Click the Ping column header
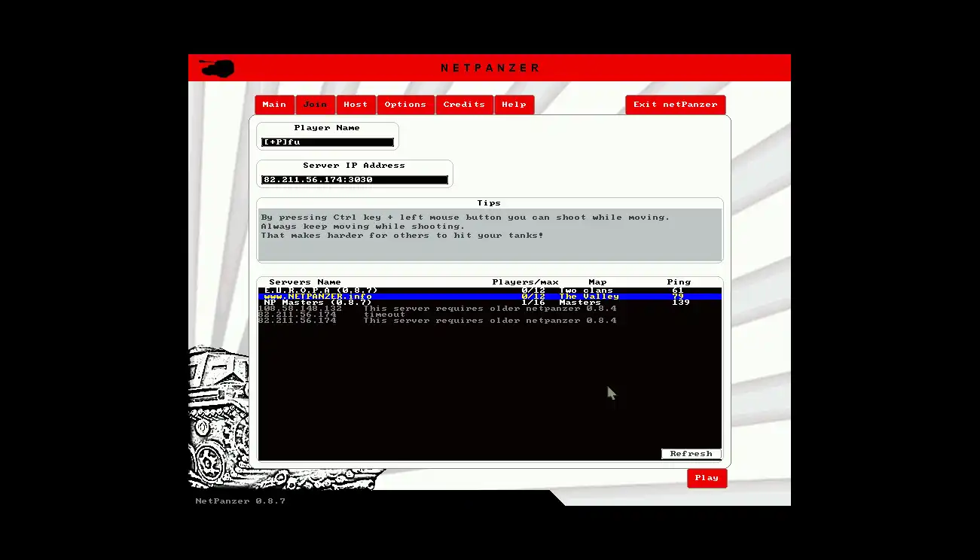The height and width of the screenshot is (560, 980). click(x=679, y=282)
